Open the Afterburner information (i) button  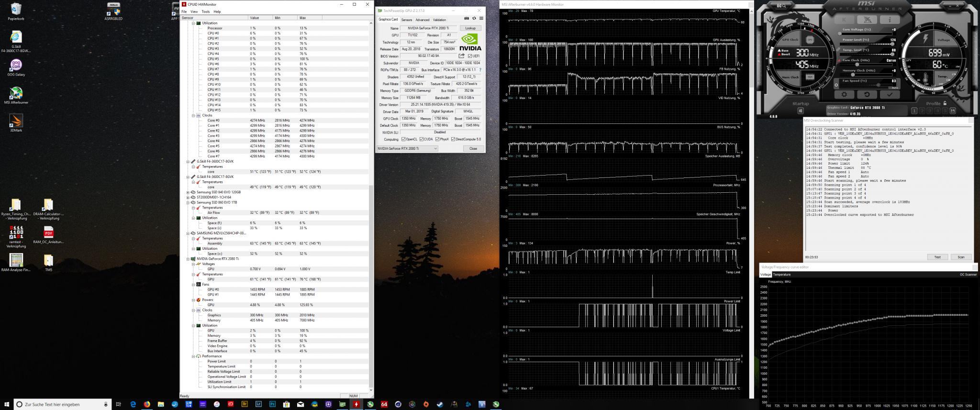[x=890, y=20]
